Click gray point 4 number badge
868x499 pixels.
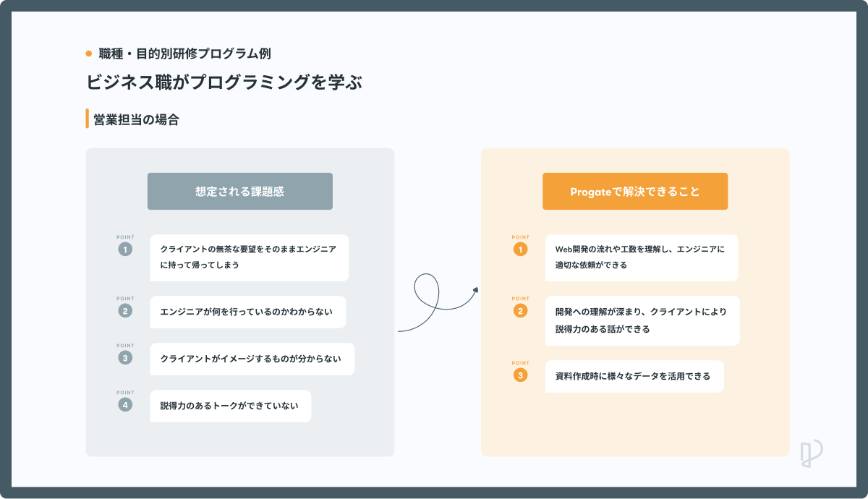click(125, 405)
